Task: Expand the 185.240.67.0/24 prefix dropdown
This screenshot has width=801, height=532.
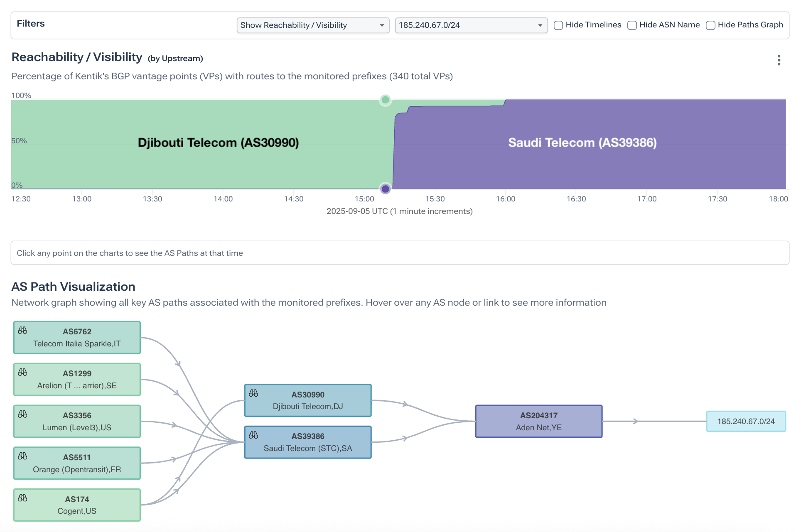Action: pos(471,25)
